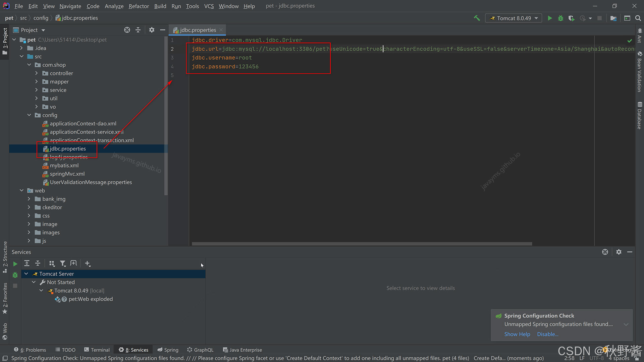This screenshot has height=362, width=644.
Task: Click the editor horizontal scrollbar
Action: 362,244
